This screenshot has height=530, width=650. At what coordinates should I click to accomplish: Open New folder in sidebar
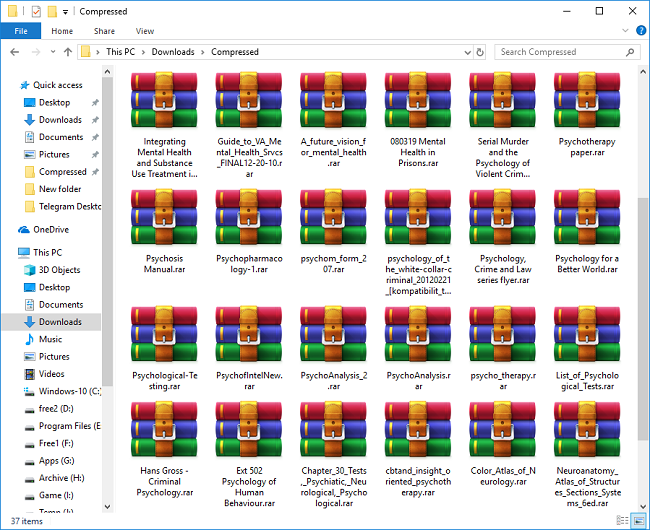60,189
